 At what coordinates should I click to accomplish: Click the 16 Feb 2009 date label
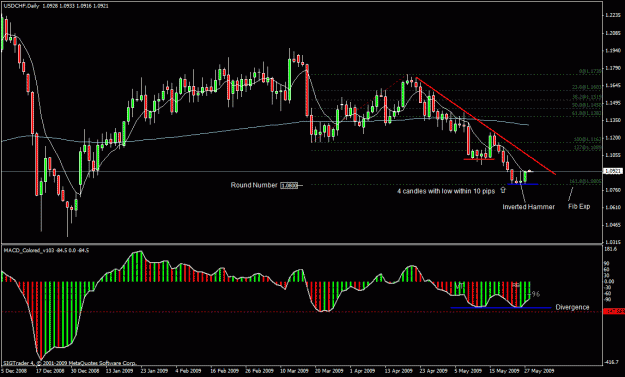coord(224,371)
